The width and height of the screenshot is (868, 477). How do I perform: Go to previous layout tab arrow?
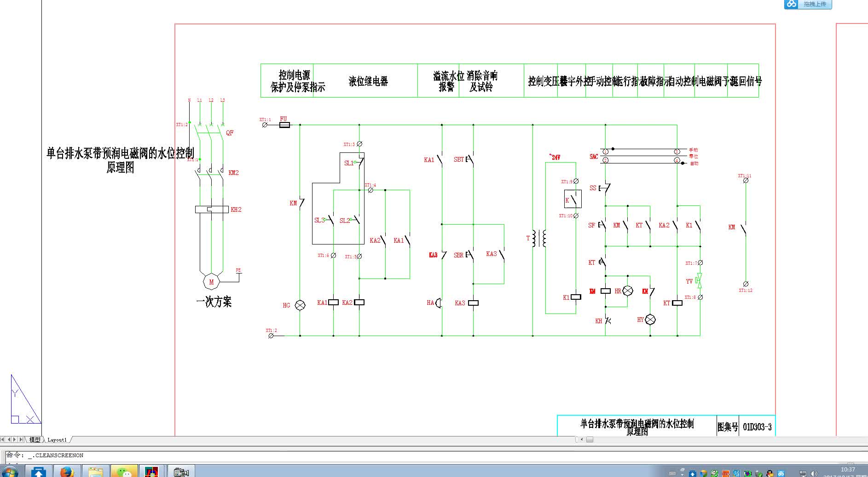click(9, 440)
